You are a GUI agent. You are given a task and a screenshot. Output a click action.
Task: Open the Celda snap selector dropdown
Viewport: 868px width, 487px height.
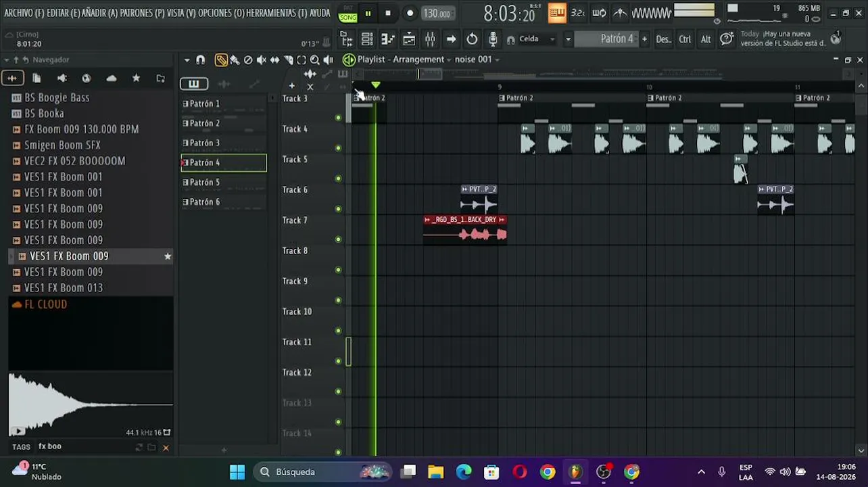(537, 39)
